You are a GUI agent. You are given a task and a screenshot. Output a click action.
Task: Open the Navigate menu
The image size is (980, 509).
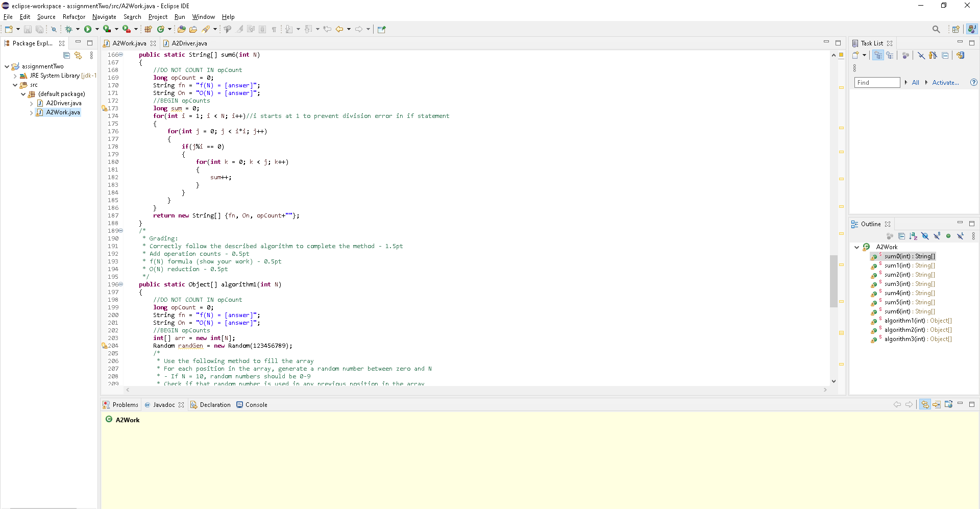(x=104, y=17)
